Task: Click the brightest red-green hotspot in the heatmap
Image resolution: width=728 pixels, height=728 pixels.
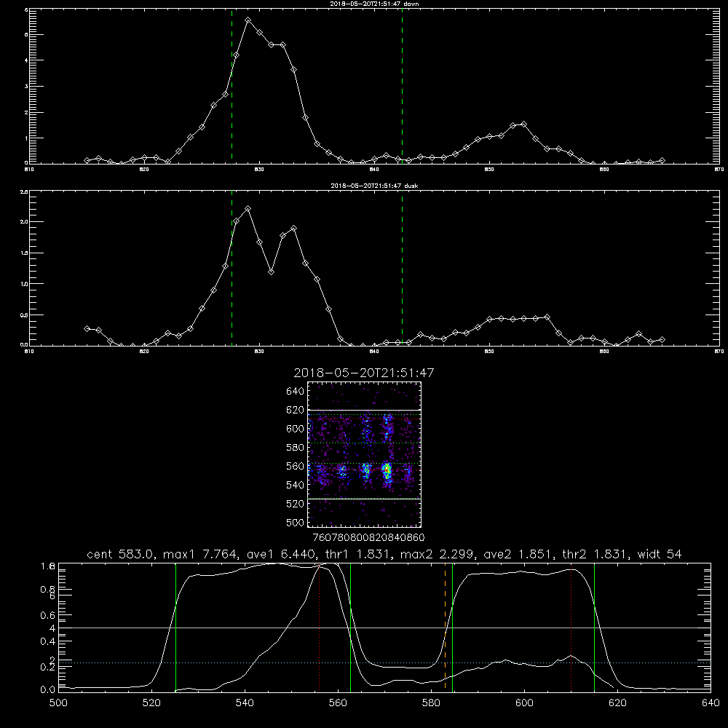Action: point(386,470)
